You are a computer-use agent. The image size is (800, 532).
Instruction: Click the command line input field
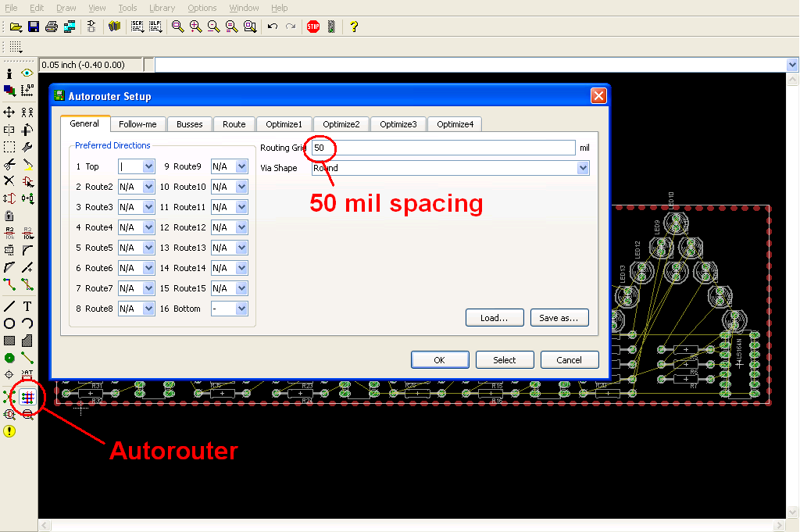point(470,65)
